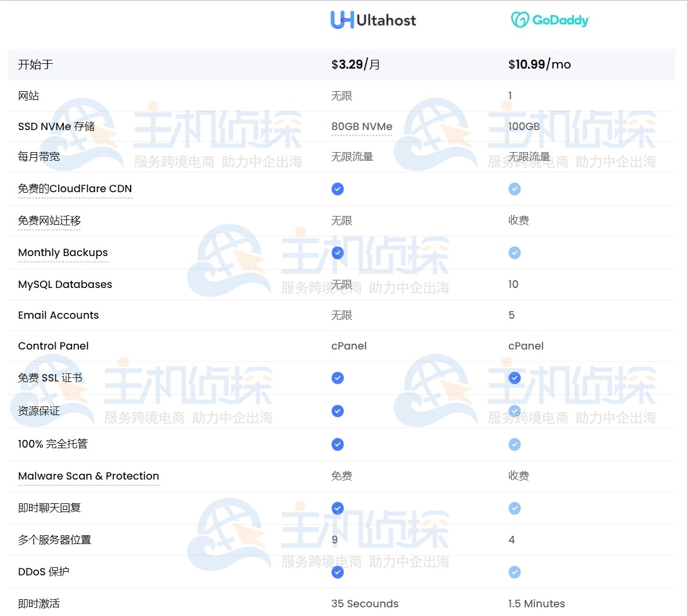Click Ultahost checkmark for free CloudFlare CDN
The width and height of the screenshot is (687, 616).
[337, 189]
